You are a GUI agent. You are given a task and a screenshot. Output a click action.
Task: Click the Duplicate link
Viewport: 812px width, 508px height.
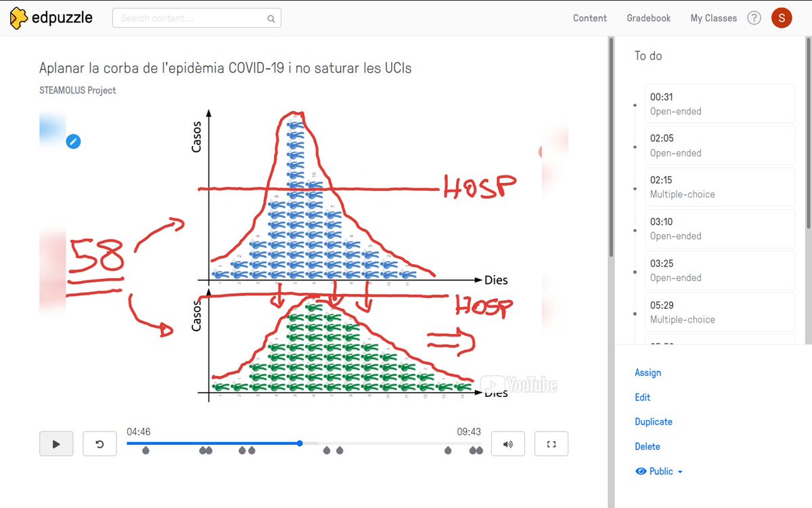point(653,422)
